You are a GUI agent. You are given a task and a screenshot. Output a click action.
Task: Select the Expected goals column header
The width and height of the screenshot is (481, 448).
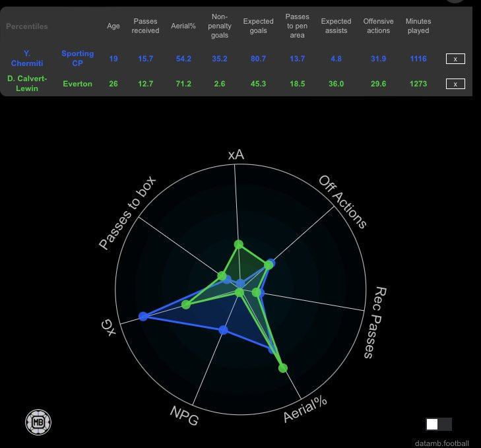tap(258, 26)
